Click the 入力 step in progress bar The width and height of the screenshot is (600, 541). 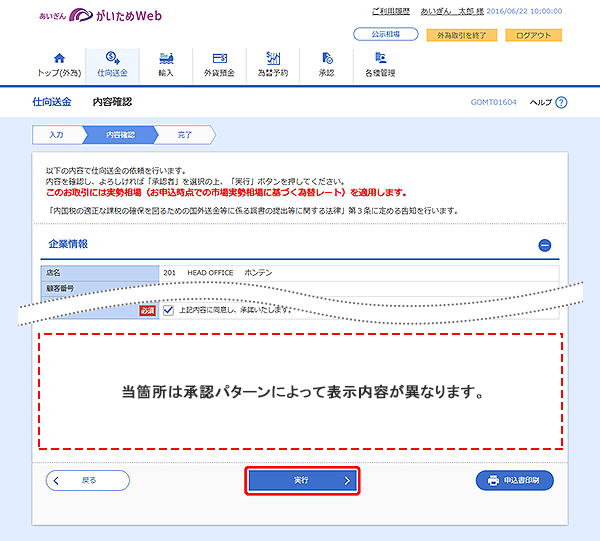pyautogui.click(x=56, y=133)
